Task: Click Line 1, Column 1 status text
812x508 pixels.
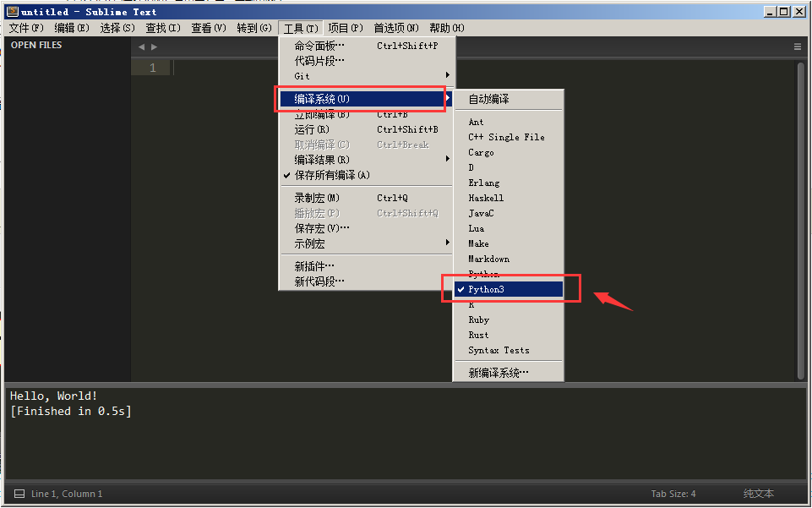Action: click(67, 494)
